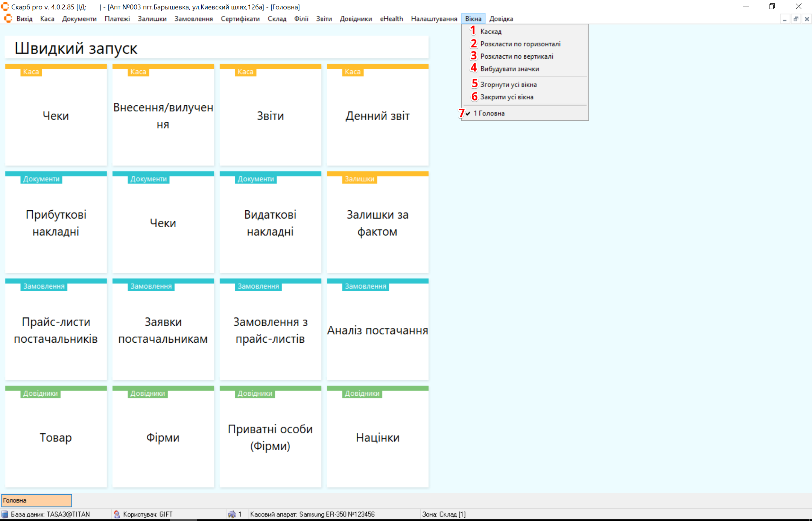Screen dimensions: 812x521
Task: Click the cash register icon in status bar
Action: [x=232, y=514]
